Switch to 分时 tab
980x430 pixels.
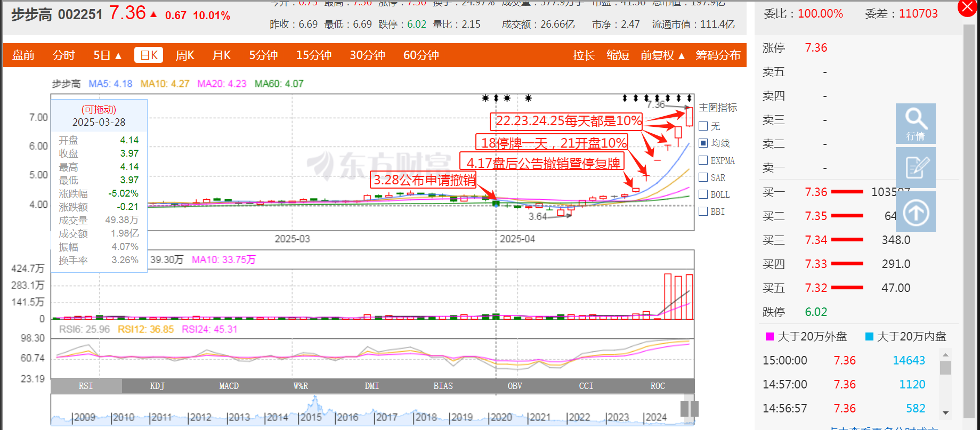coord(63,55)
